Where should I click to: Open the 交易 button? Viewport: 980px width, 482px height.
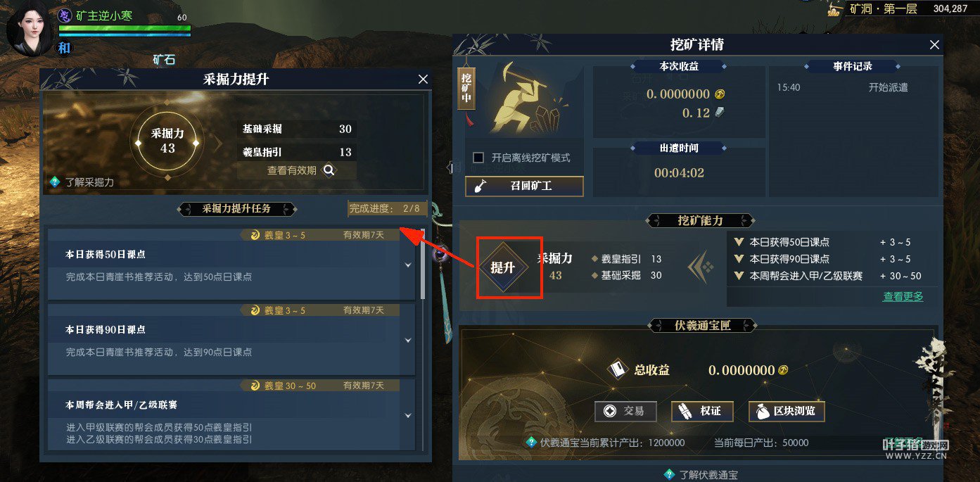(x=625, y=411)
